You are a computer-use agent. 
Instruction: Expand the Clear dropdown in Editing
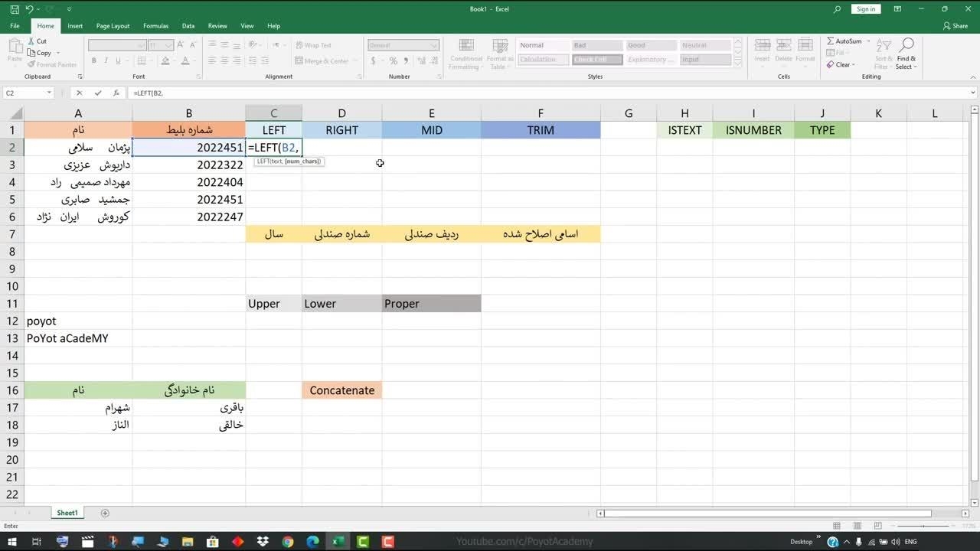pyautogui.click(x=854, y=65)
